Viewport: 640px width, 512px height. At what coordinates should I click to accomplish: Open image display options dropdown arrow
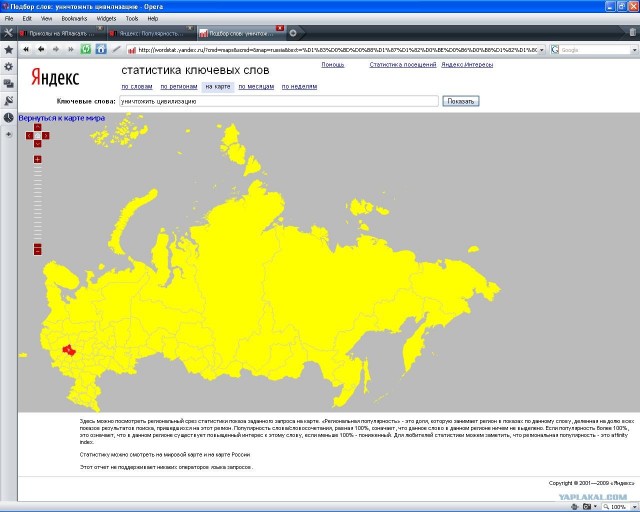tap(596, 507)
